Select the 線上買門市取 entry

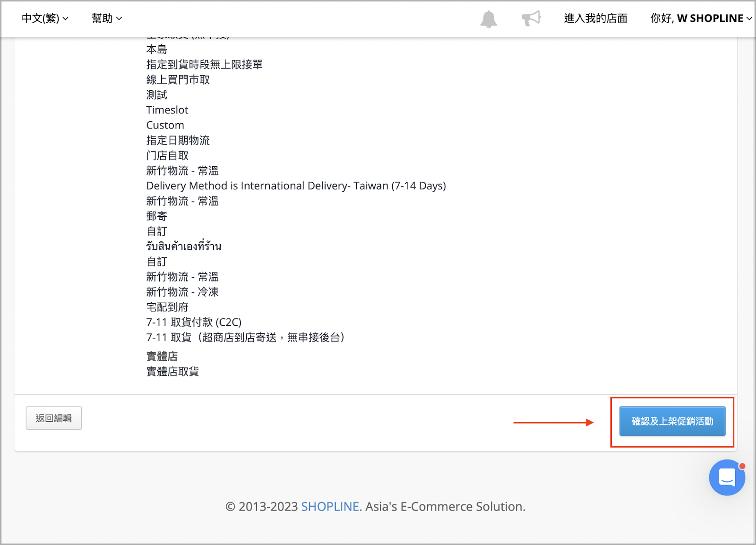[x=178, y=79]
